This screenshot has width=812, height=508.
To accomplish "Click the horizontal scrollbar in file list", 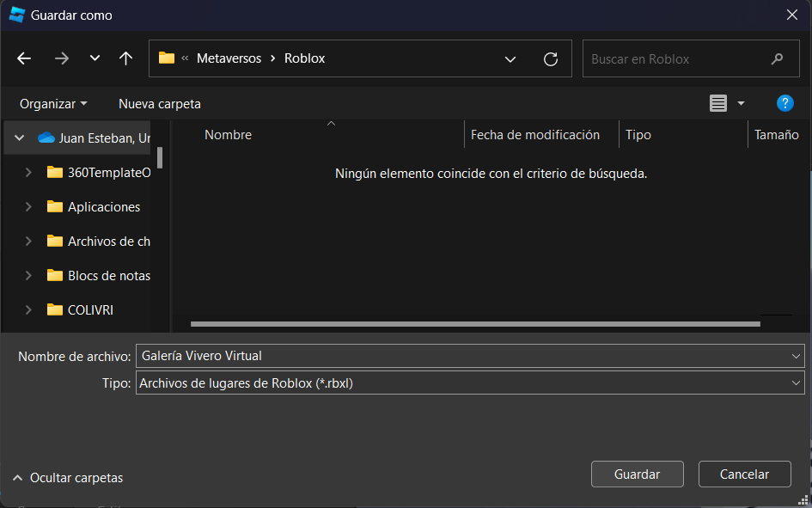I will [474, 324].
